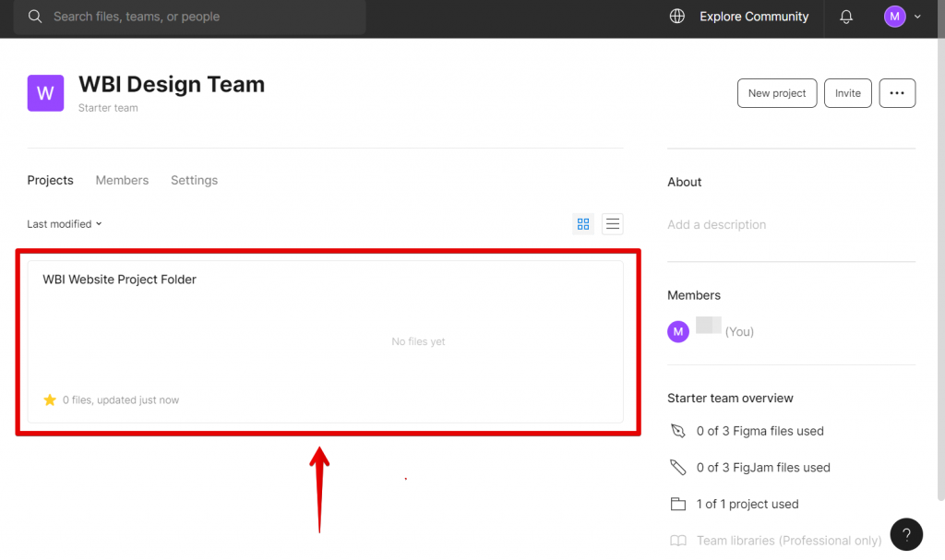Click the Figma files icon in starter overview

click(678, 431)
